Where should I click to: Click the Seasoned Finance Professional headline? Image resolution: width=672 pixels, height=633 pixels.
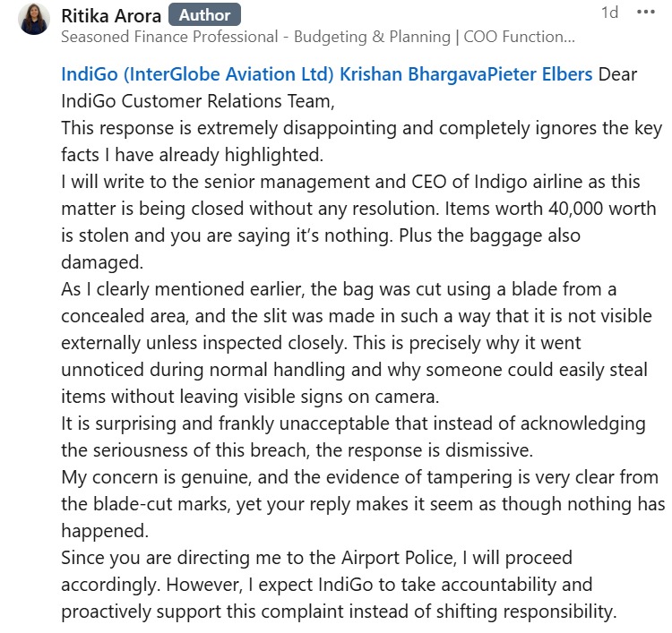point(317,37)
